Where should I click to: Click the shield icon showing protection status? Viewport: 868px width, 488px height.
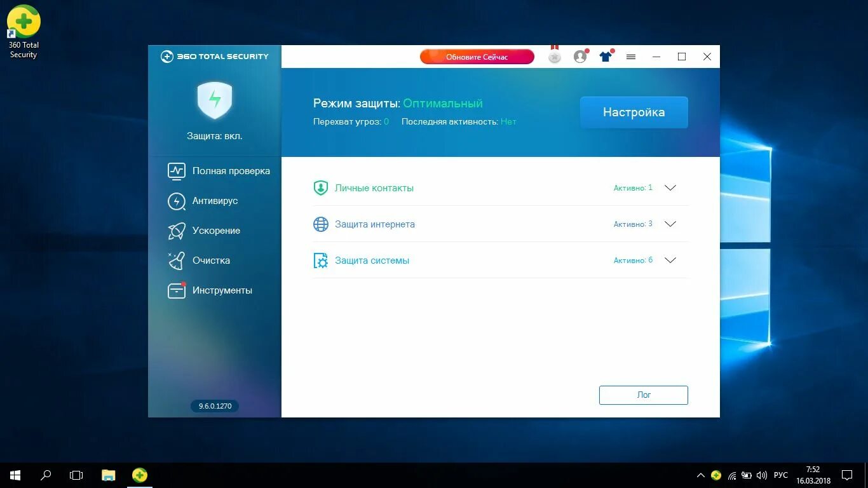click(x=214, y=100)
